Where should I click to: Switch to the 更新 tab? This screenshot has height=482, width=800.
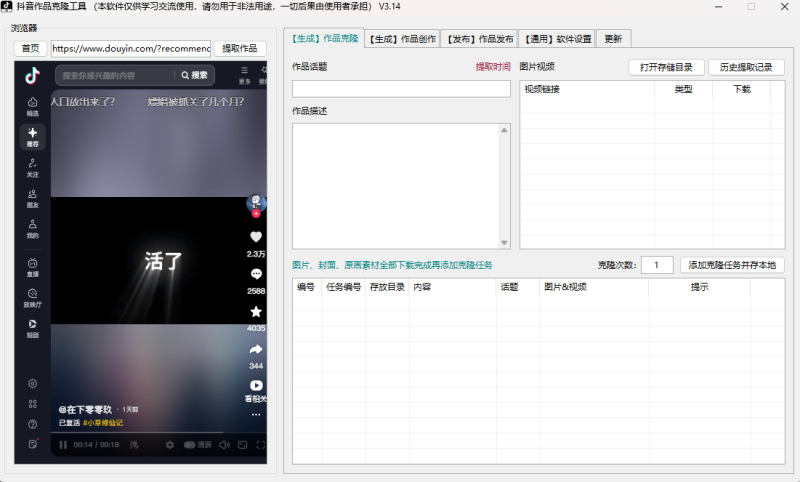(x=613, y=39)
